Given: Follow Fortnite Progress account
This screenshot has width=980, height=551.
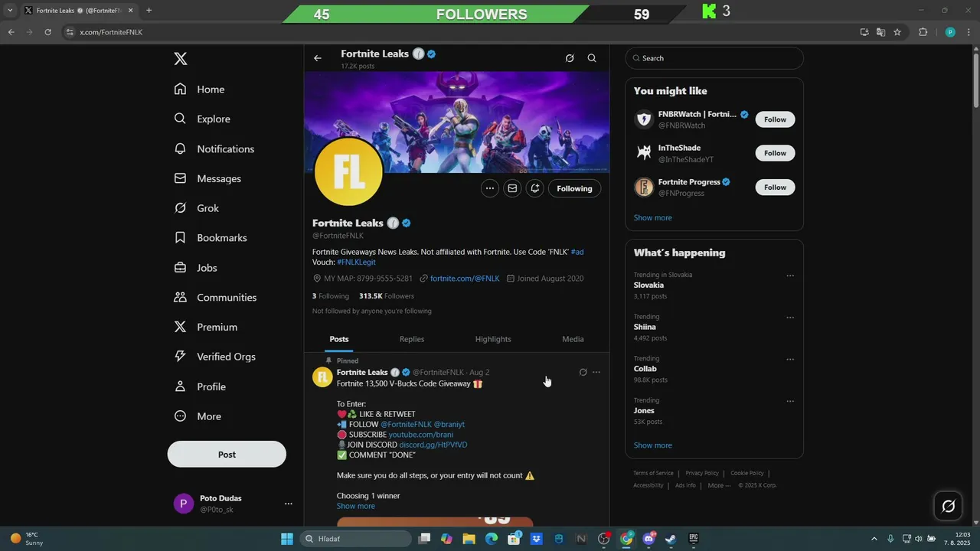Looking at the screenshot, I should [775, 187].
